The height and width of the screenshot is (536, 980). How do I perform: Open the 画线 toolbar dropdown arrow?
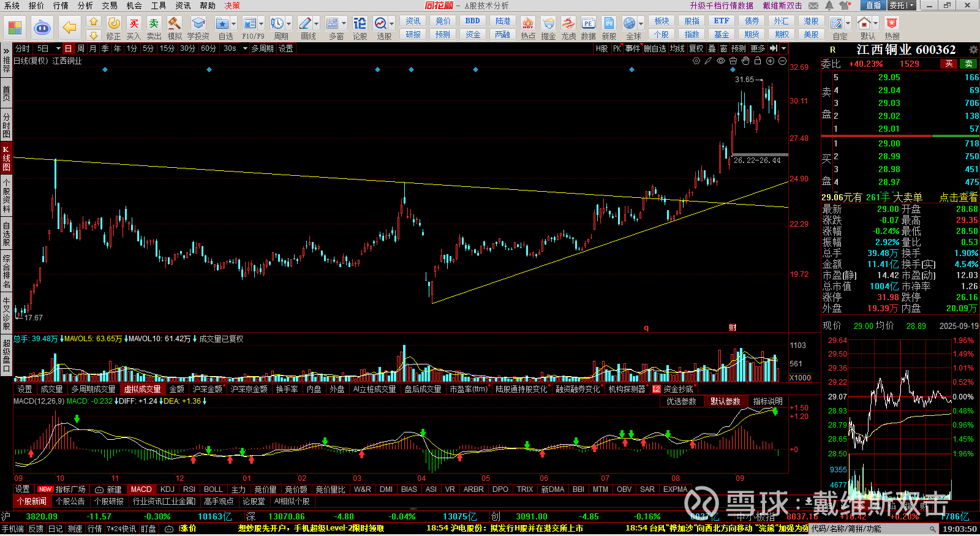click(317, 23)
